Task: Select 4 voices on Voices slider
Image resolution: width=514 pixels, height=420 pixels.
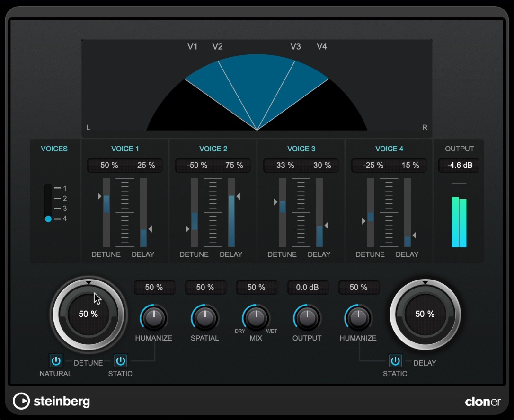Action: (61, 219)
